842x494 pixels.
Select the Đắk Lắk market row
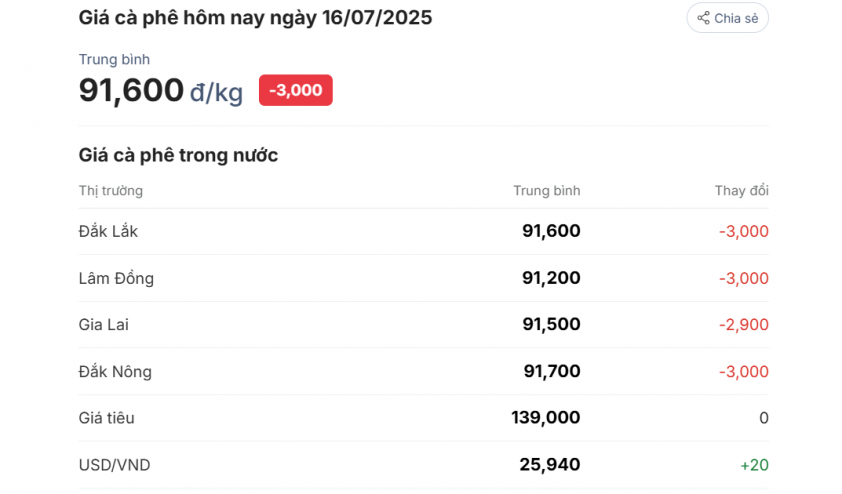tap(424, 231)
